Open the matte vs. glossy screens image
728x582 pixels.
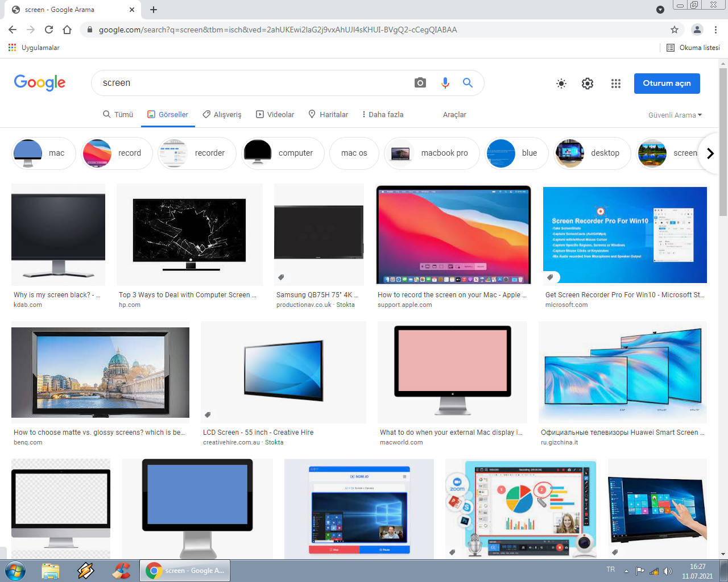tap(100, 372)
